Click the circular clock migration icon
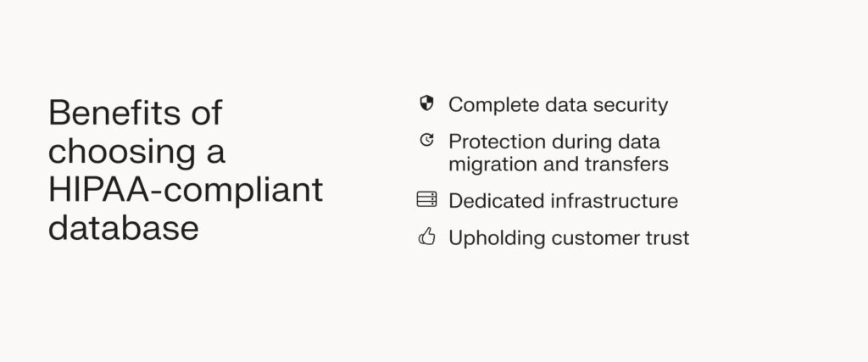868x362 pixels. (426, 141)
